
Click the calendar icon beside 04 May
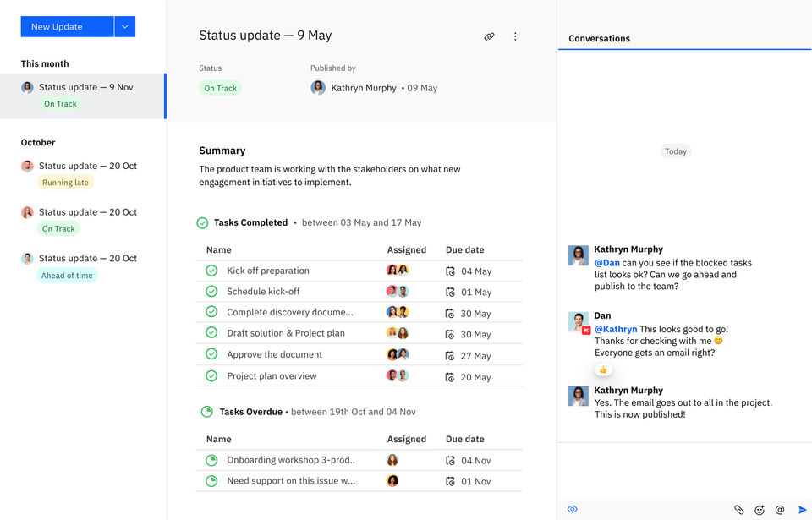click(x=450, y=271)
